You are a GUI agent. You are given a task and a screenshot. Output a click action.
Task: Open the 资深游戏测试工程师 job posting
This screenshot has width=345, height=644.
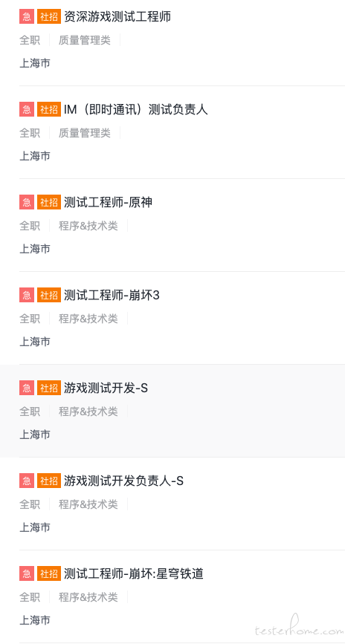click(x=117, y=17)
